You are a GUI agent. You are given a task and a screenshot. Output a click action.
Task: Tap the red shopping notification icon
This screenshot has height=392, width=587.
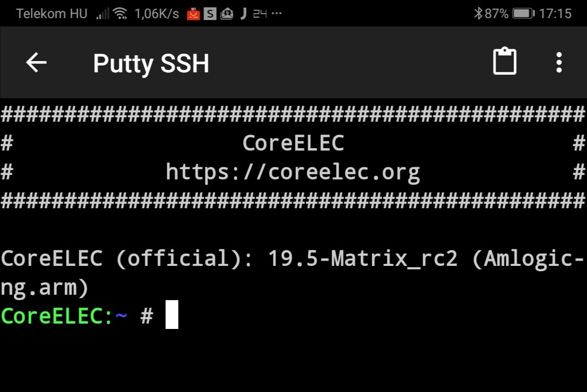(x=193, y=14)
